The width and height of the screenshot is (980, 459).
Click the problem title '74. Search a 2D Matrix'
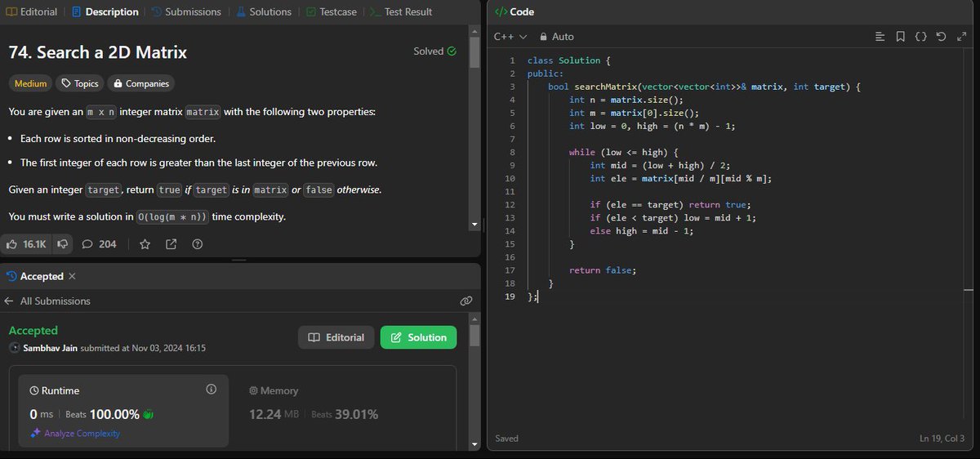click(x=98, y=52)
